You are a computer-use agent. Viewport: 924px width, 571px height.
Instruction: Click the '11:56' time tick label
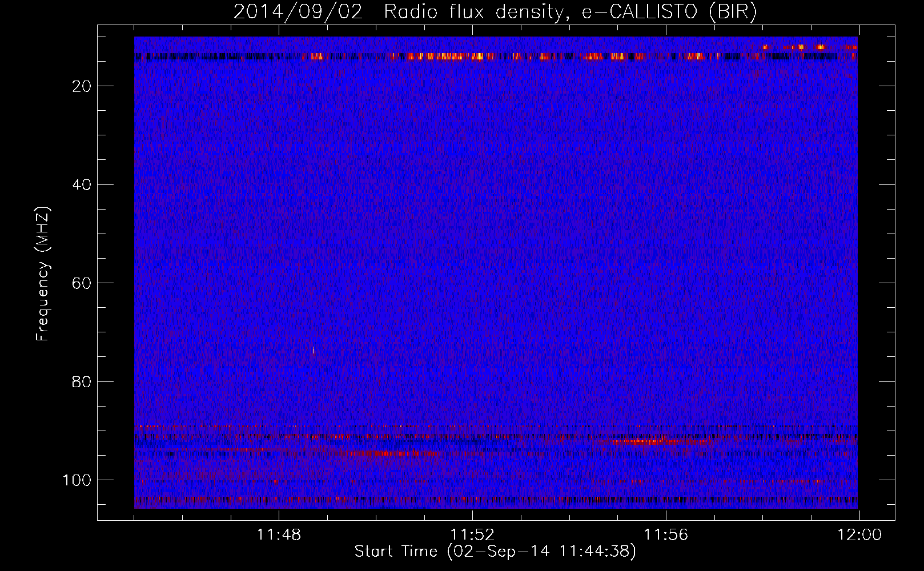click(x=666, y=535)
